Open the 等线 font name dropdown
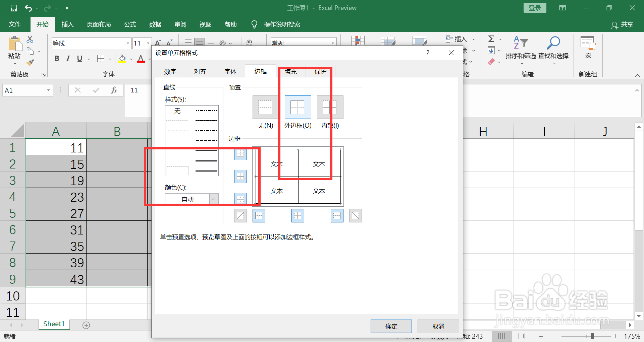 tap(127, 43)
